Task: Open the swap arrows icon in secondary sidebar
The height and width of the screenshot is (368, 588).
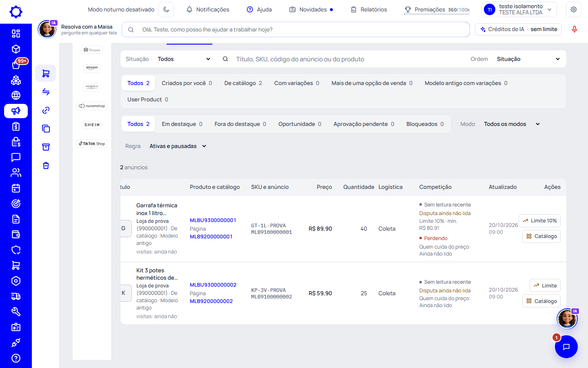Action: click(x=46, y=92)
